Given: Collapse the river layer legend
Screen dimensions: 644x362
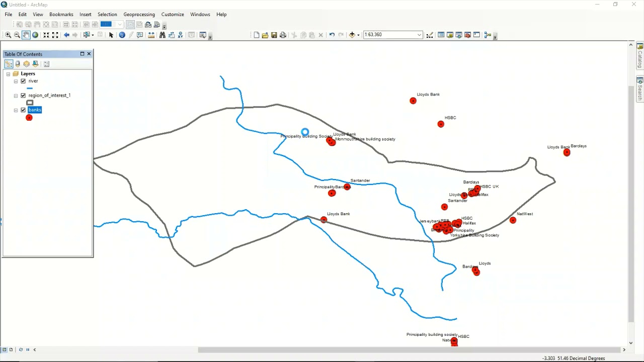Looking at the screenshot, I should point(16,81).
